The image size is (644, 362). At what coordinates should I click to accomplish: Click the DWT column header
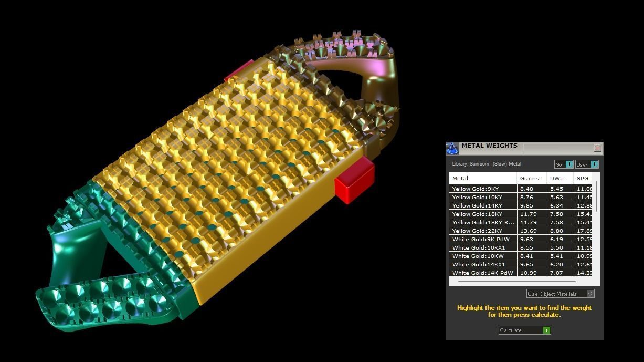560,178
